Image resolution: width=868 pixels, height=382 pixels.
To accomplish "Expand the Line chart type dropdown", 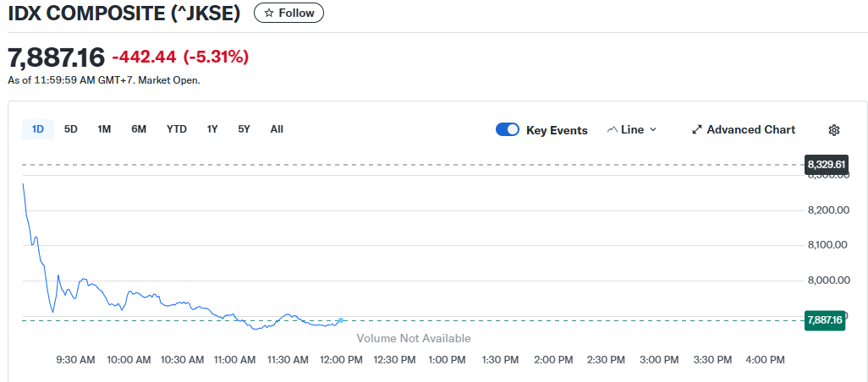I will 652,129.
